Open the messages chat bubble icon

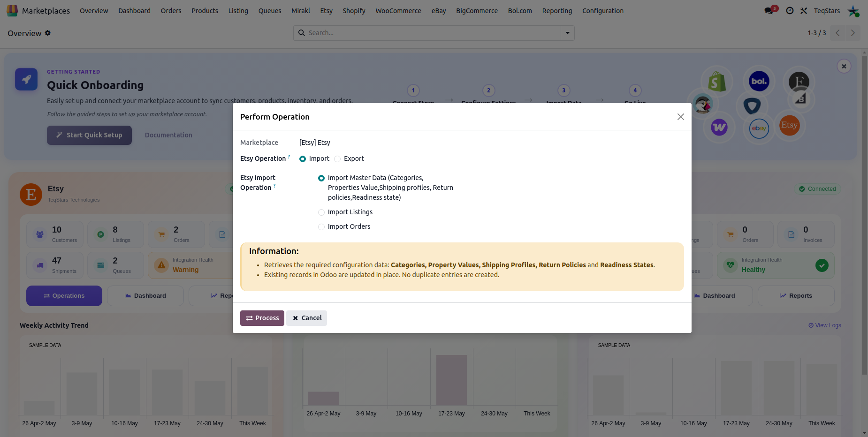pyautogui.click(x=769, y=10)
